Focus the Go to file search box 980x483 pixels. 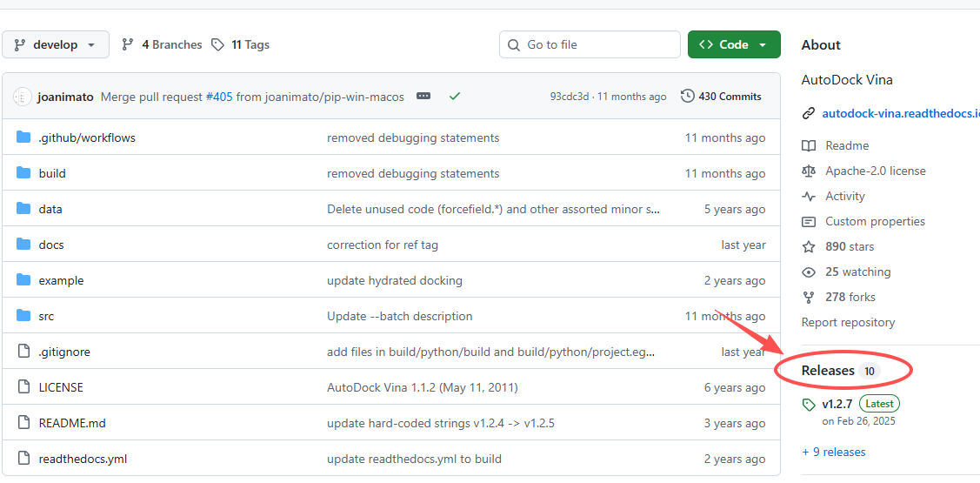click(590, 44)
